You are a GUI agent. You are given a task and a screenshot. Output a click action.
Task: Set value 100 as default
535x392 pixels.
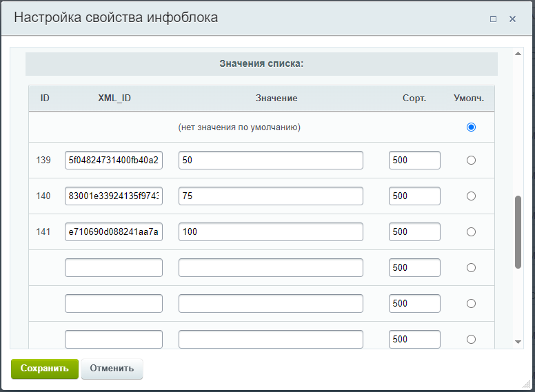pyautogui.click(x=471, y=231)
